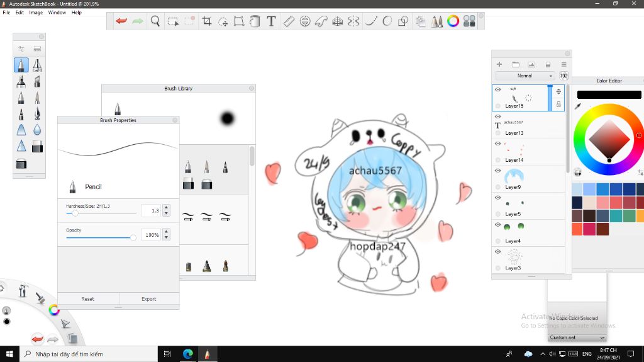Select the Steady Stroke tool
Viewport: 644px width, 362px height.
tap(371, 21)
